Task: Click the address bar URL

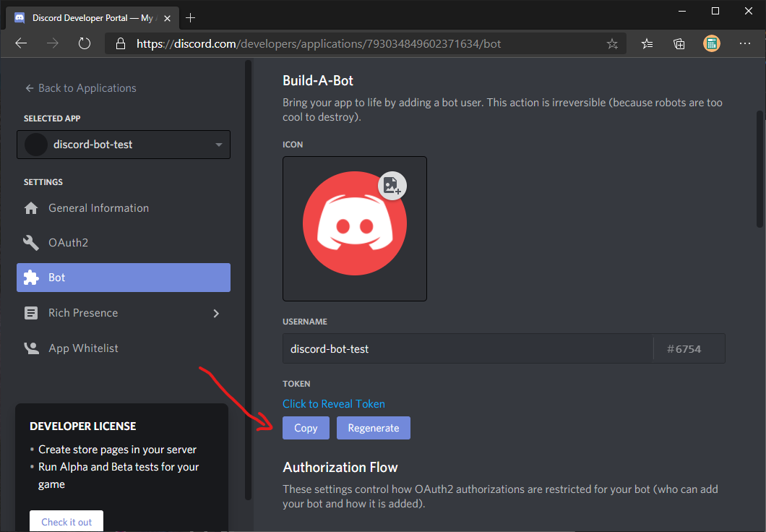Action: [319, 44]
